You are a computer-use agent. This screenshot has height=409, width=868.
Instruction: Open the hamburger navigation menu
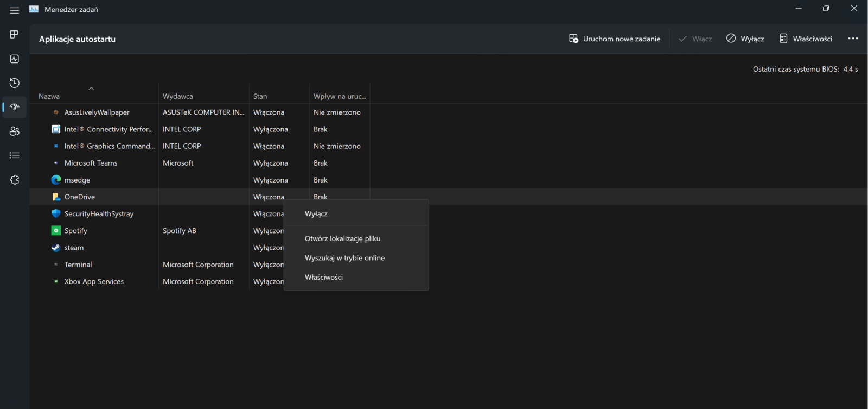pos(15,10)
